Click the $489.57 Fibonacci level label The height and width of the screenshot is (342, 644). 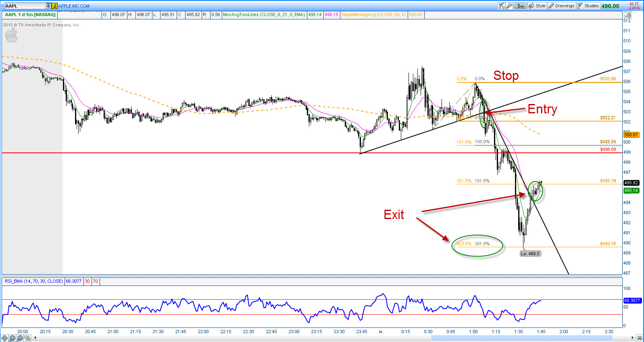(x=608, y=244)
